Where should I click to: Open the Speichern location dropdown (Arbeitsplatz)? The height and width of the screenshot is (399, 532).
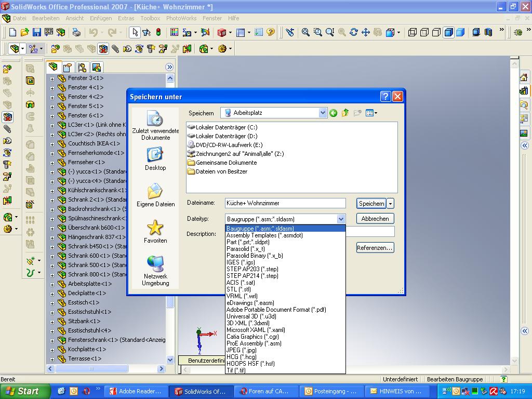(x=323, y=113)
